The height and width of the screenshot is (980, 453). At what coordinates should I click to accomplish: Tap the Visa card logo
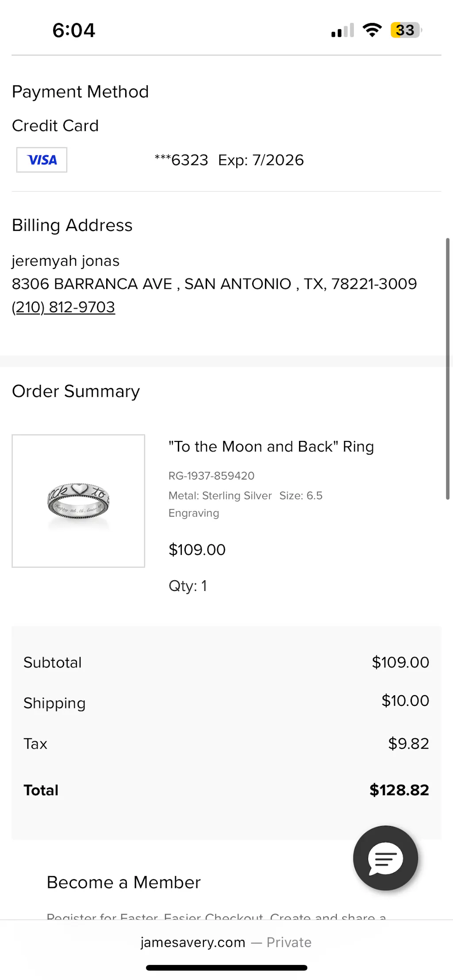42,160
